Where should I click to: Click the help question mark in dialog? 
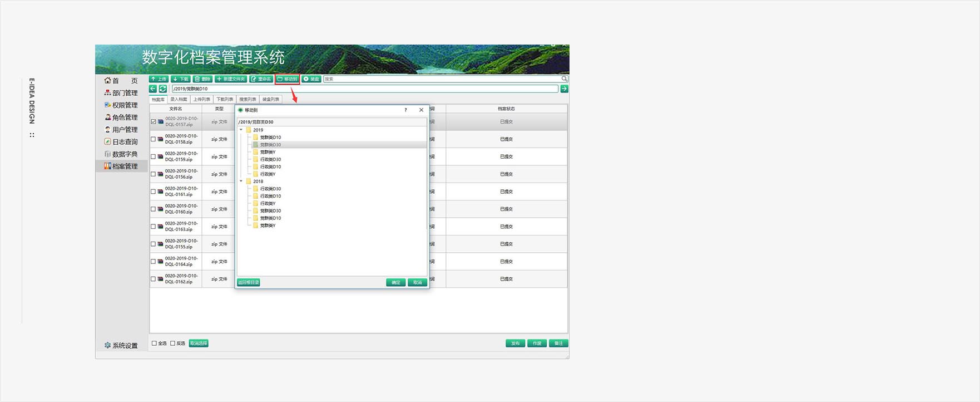tap(405, 110)
